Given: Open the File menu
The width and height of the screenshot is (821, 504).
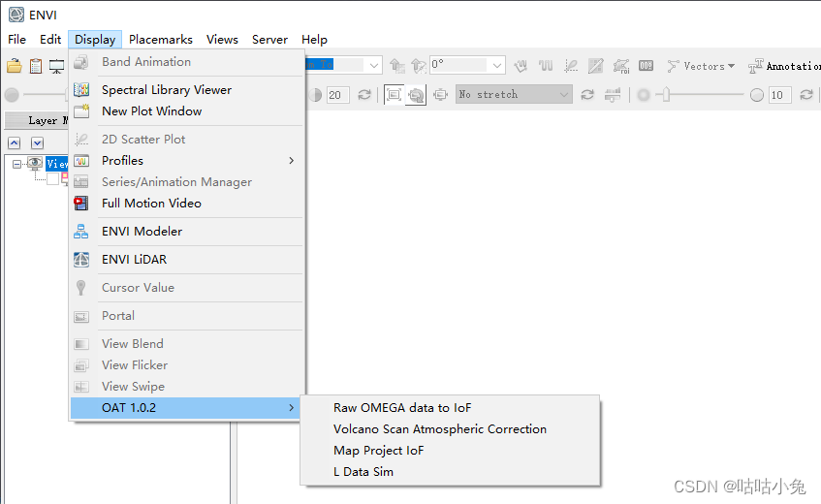Looking at the screenshot, I should [16, 40].
